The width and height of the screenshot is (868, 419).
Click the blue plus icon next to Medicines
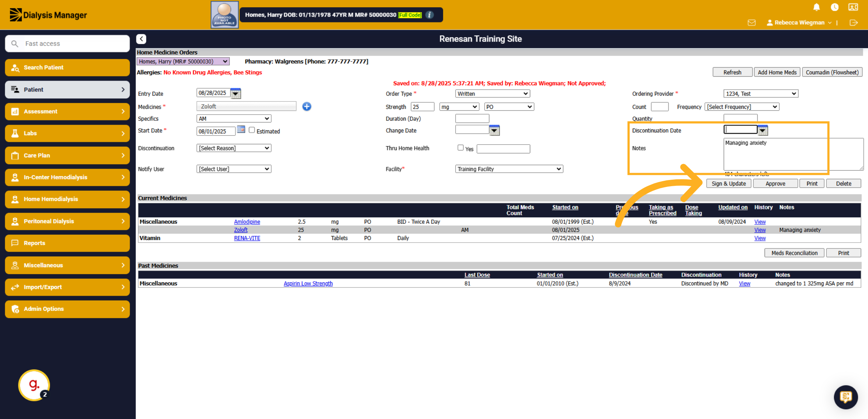(307, 106)
